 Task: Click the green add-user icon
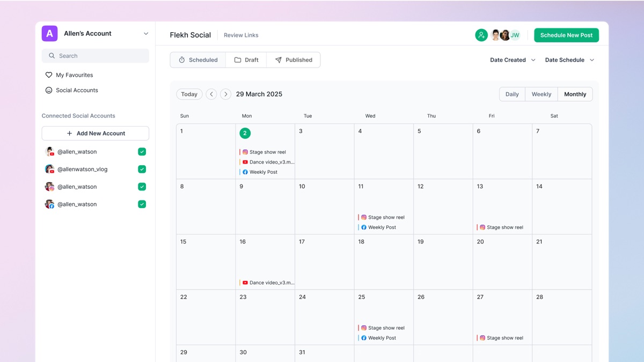(481, 35)
